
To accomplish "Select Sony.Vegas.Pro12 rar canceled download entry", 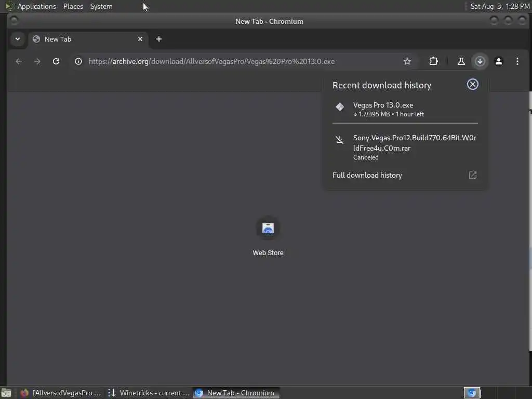I will 405,147.
